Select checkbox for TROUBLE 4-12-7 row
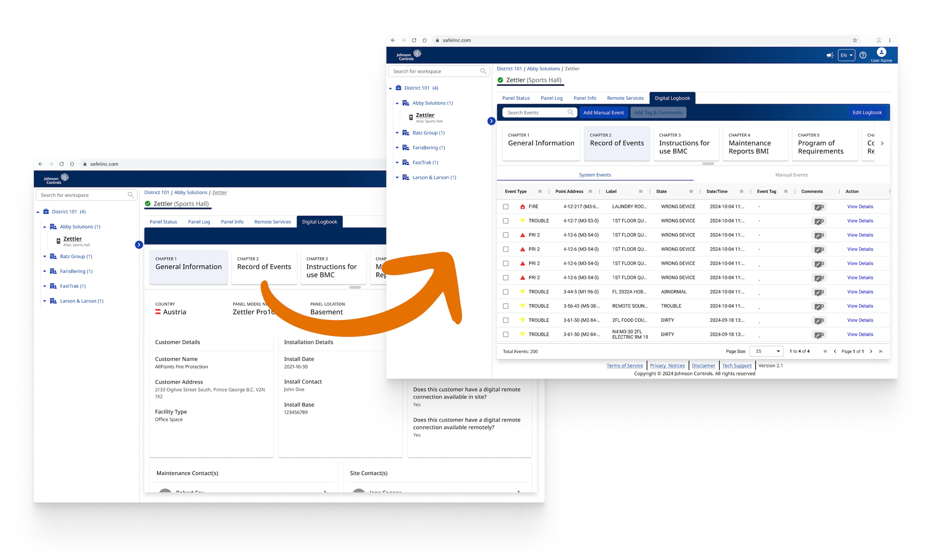 tap(506, 221)
